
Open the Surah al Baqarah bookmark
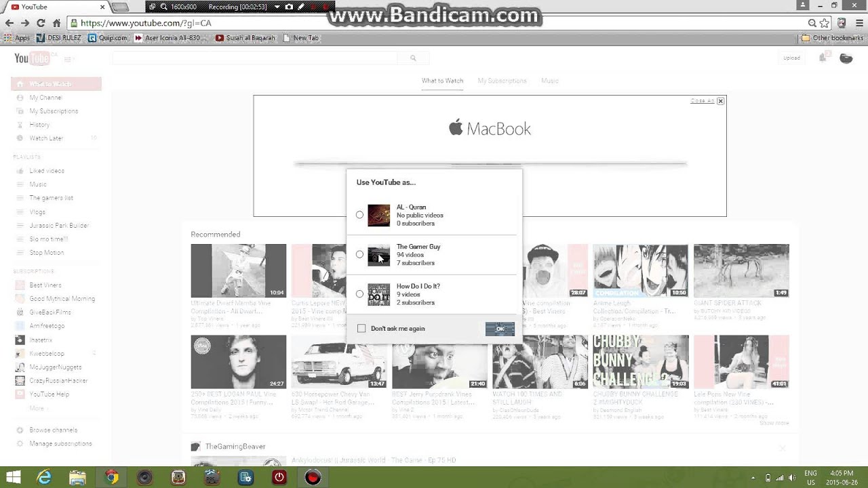(x=245, y=38)
